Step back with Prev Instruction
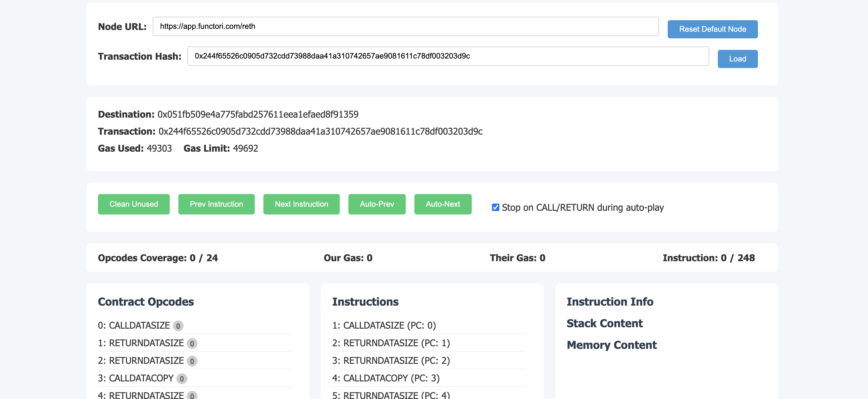 (216, 204)
